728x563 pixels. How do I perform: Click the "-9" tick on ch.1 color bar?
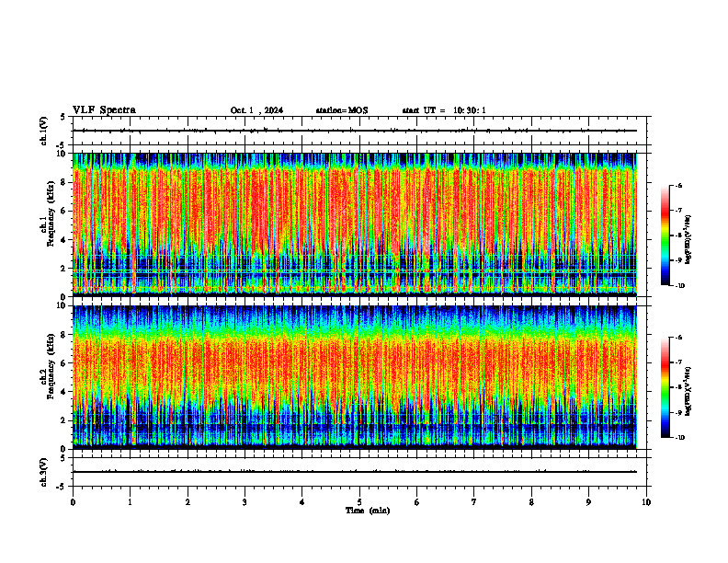(678, 260)
